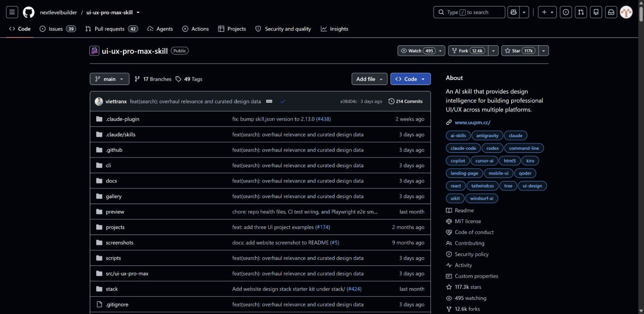Open the 214 Commits history
The width and height of the screenshot is (644, 314).
(405, 101)
